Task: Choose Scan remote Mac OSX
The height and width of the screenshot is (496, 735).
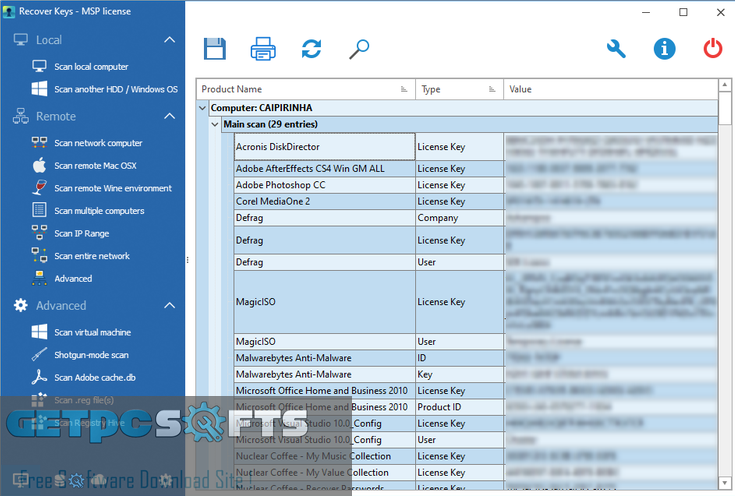Action: pos(96,165)
